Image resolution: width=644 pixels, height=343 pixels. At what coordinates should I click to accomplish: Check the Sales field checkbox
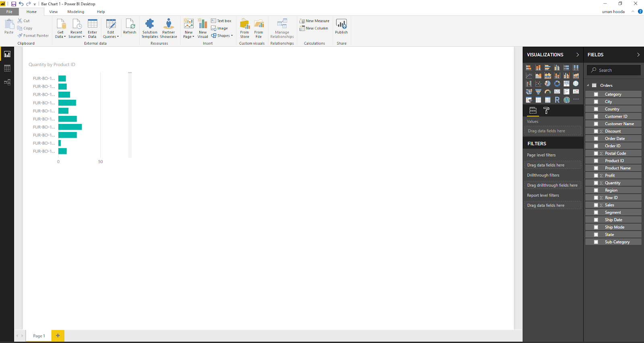pos(596,205)
